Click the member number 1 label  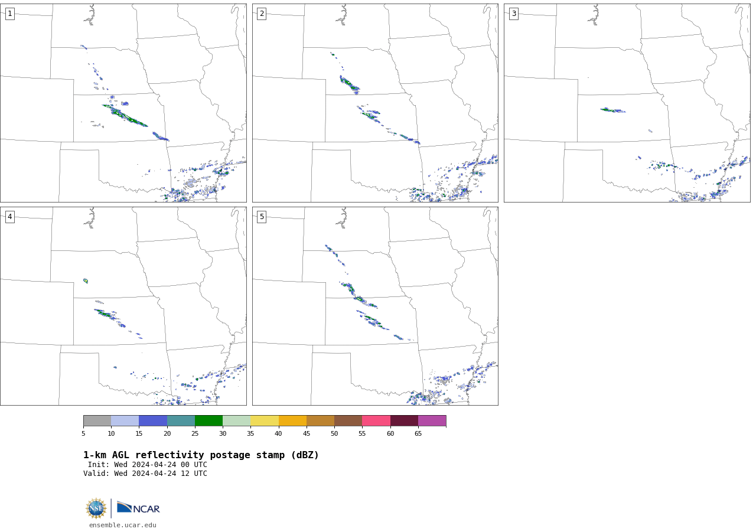click(x=9, y=14)
